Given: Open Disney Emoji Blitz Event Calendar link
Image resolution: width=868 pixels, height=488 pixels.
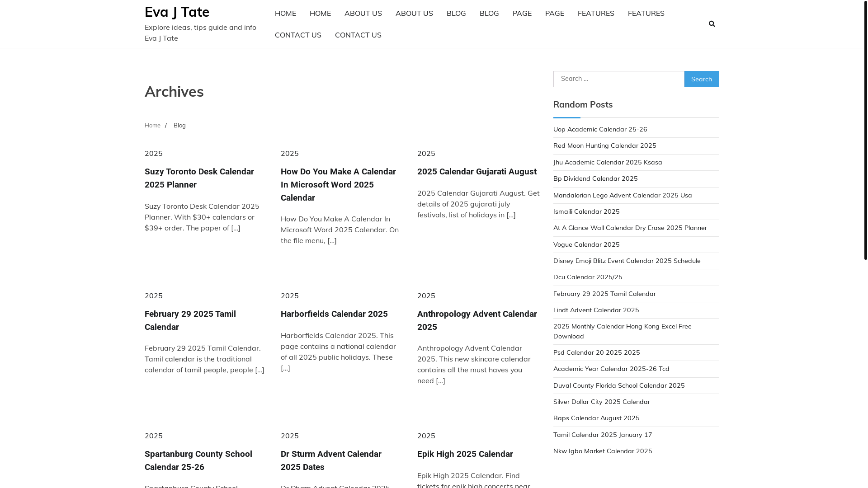Looking at the screenshot, I should click(x=627, y=261).
